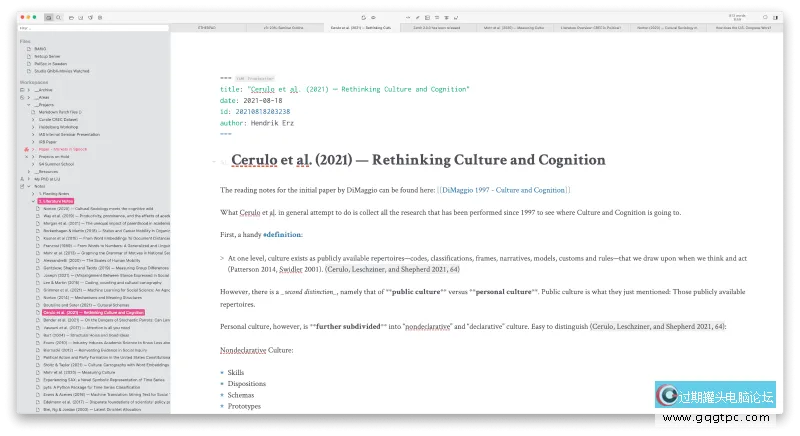The width and height of the screenshot is (800, 436).
Task: Open the Curole CSEC Dataset folder
Action: coord(58,120)
